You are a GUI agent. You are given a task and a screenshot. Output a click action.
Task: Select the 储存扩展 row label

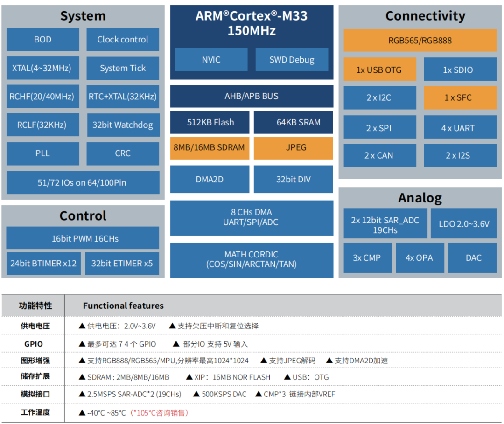pyautogui.click(x=35, y=376)
